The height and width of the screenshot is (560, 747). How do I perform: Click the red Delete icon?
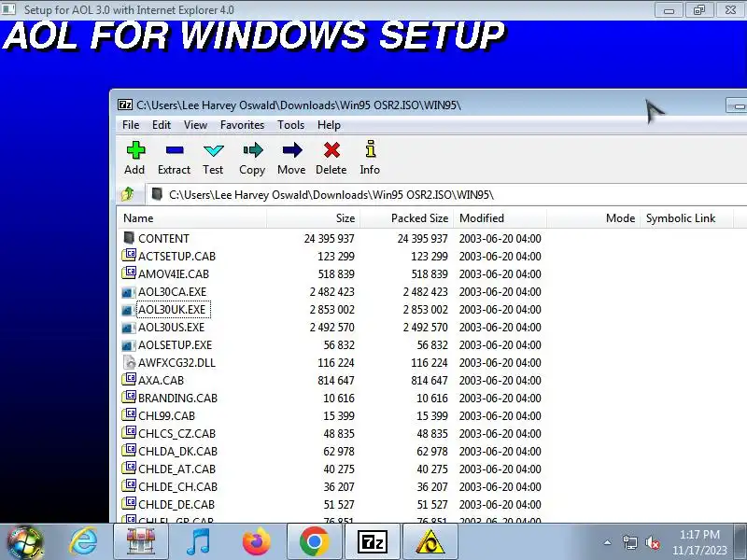point(331,150)
